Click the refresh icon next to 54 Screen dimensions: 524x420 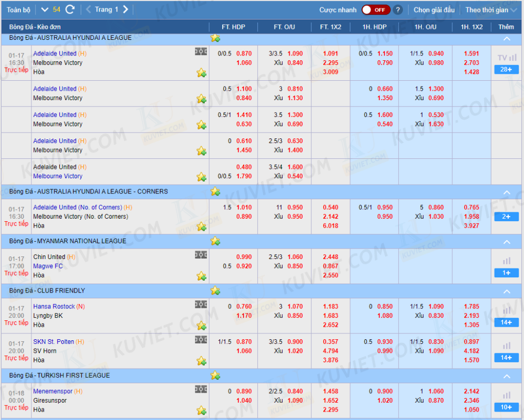point(70,9)
